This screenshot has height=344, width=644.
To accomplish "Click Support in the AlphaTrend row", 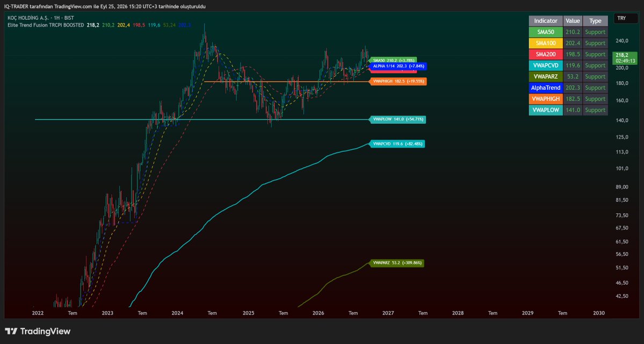I will (x=595, y=88).
